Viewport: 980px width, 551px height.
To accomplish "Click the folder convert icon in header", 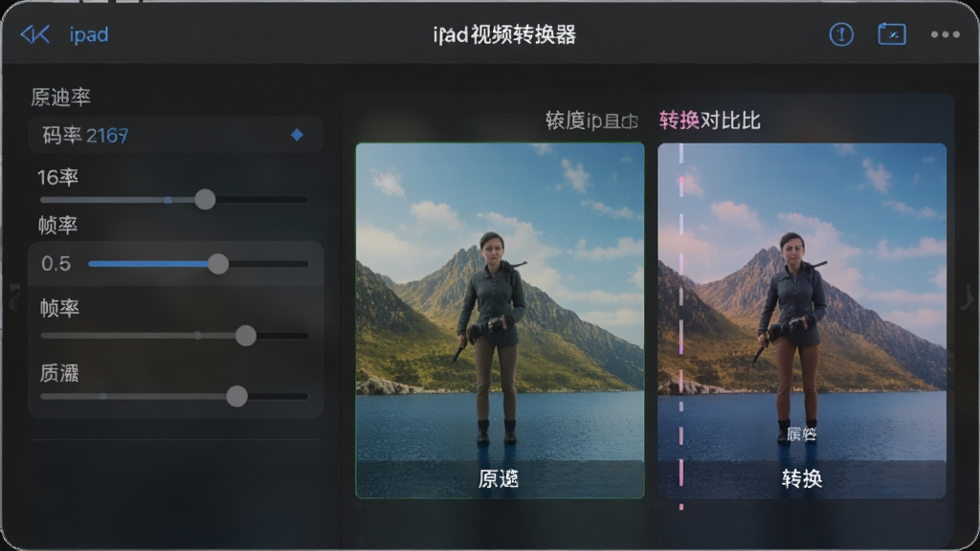I will [892, 33].
